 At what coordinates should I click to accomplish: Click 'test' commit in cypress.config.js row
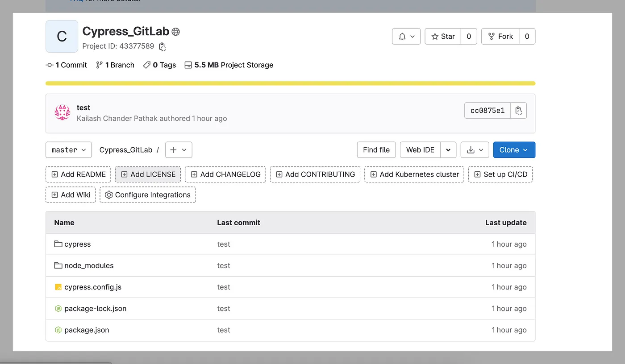pyautogui.click(x=224, y=287)
